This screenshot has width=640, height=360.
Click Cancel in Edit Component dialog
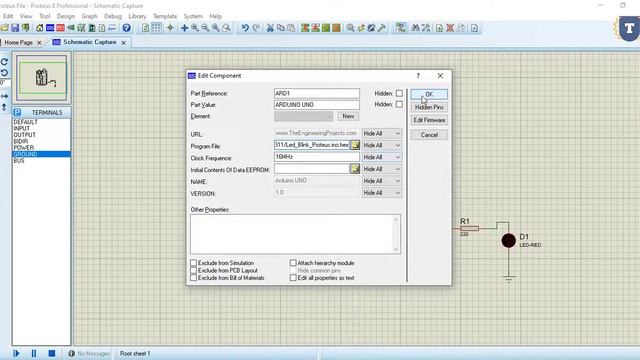coord(429,135)
